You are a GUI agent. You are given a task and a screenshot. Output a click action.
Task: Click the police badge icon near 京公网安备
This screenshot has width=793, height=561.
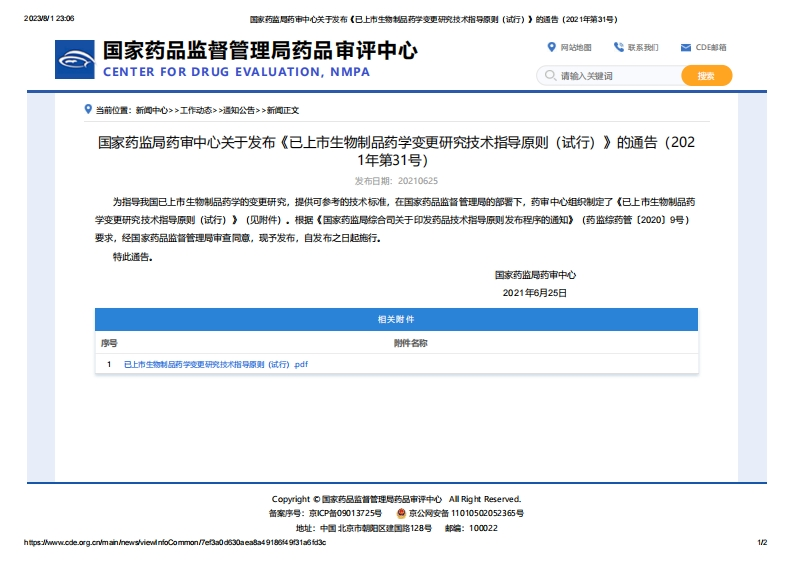pyautogui.click(x=400, y=513)
